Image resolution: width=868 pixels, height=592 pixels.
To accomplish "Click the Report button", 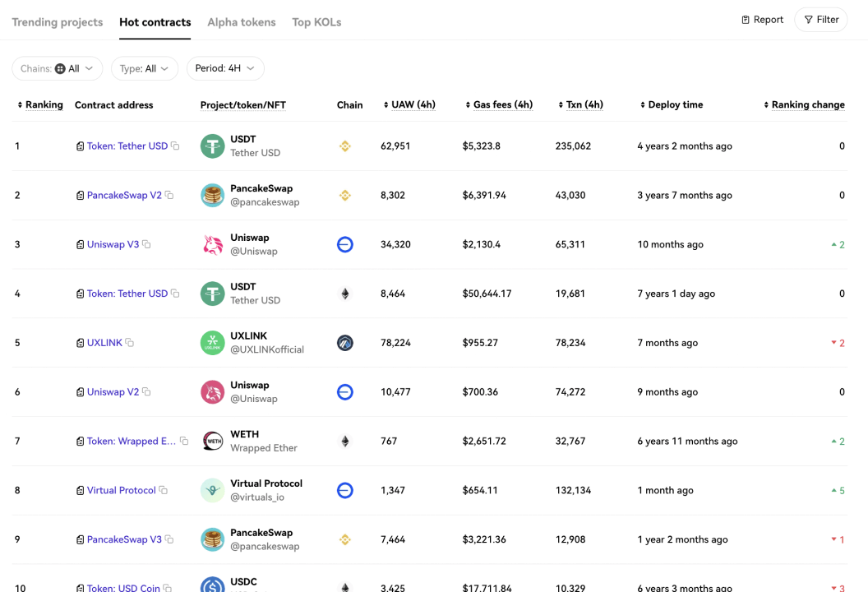I will click(762, 20).
